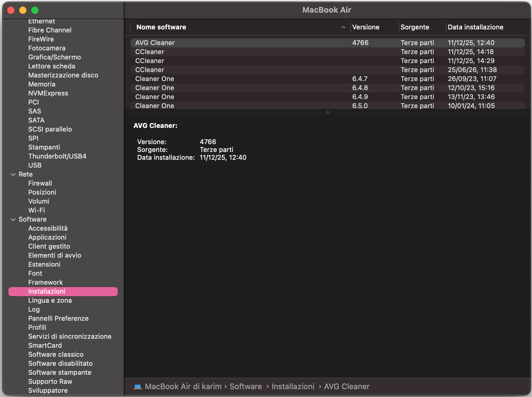
Task: Open Grafica/Schermo sidebar item
Action: [54, 57]
